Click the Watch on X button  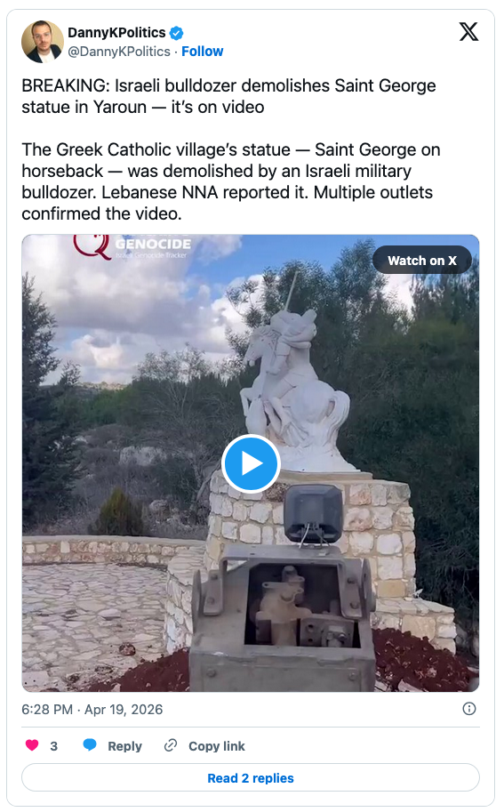pos(422,260)
